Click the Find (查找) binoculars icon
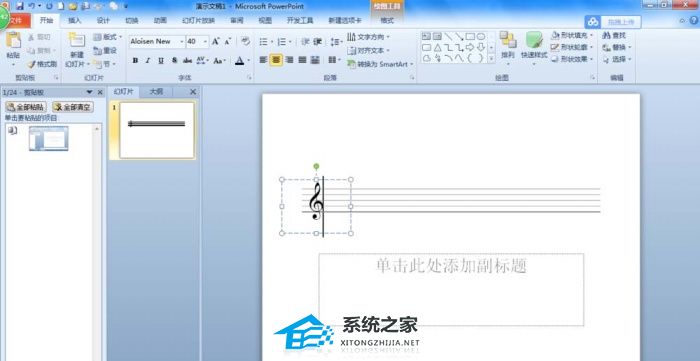The height and width of the screenshot is (361, 700). 606,35
